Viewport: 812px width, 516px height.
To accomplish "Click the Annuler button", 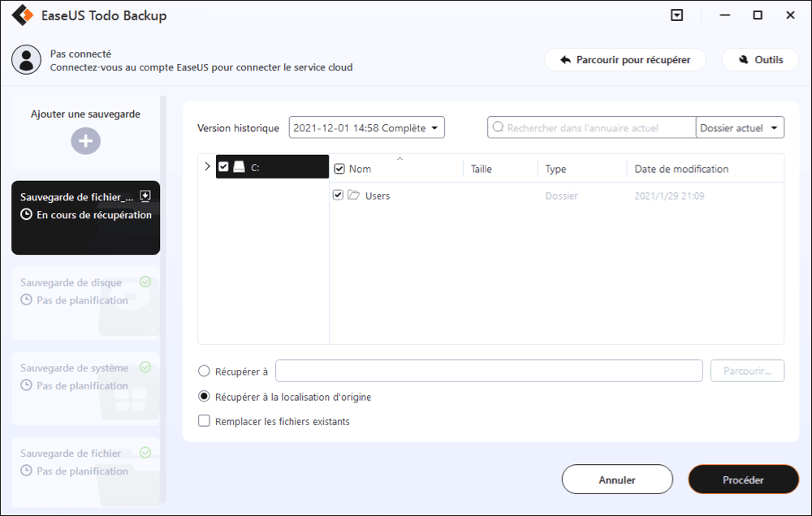I will [x=617, y=479].
